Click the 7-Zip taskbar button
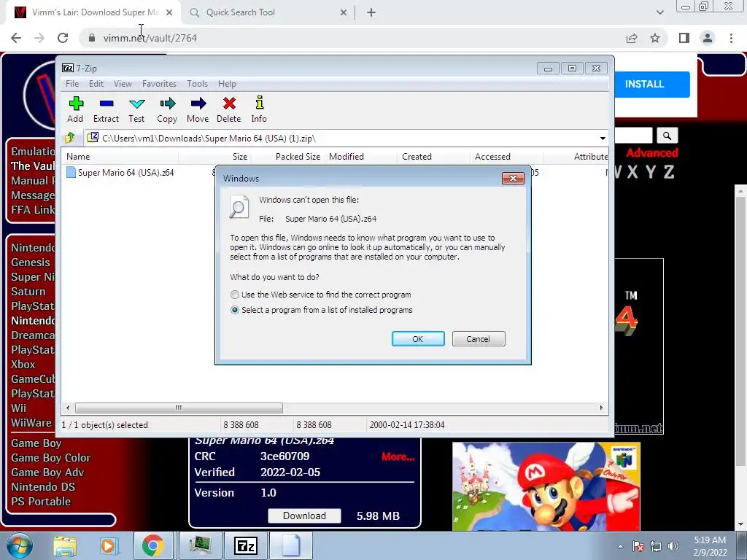The height and width of the screenshot is (560, 747). click(x=246, y=545)
